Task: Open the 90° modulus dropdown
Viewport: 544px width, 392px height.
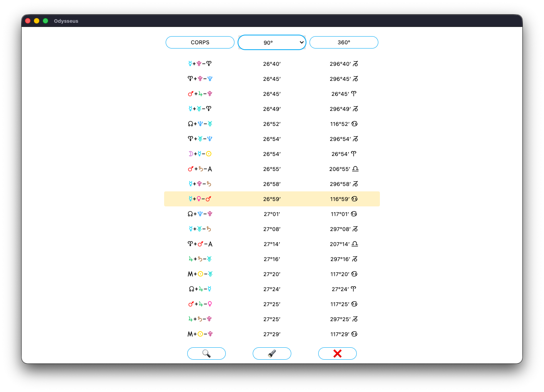Action: [272, 42]
